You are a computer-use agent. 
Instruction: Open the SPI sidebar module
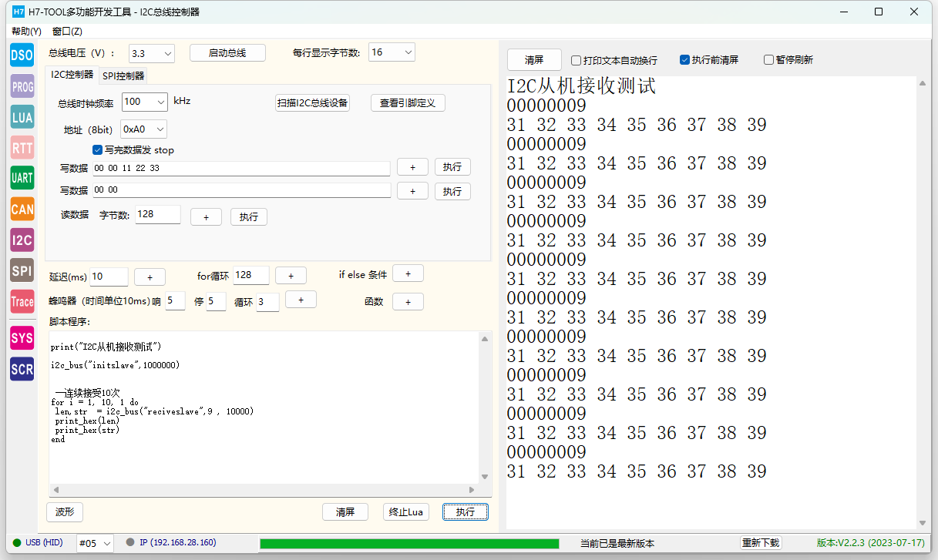coord(22,270)
